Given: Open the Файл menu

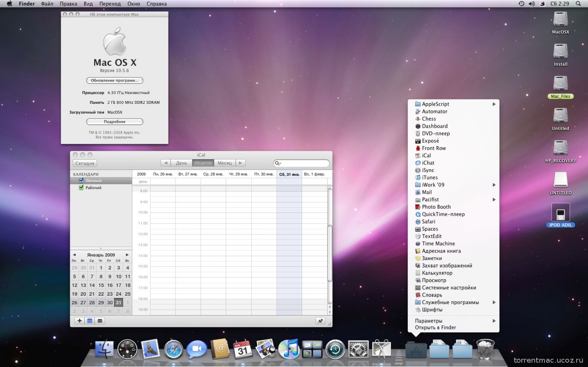Looking at the screenshot, I should click(x=47, y=4).
